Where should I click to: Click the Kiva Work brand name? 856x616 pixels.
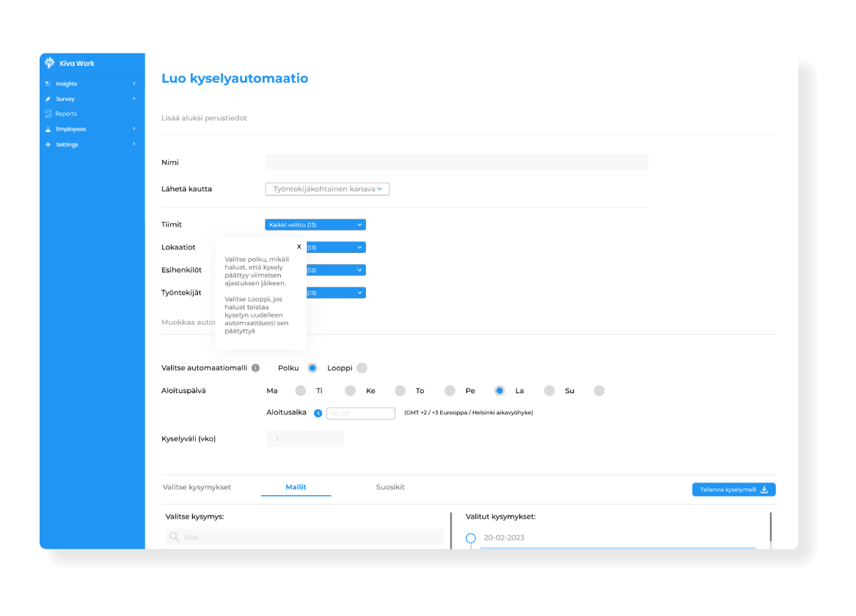[x=77, y=63]
